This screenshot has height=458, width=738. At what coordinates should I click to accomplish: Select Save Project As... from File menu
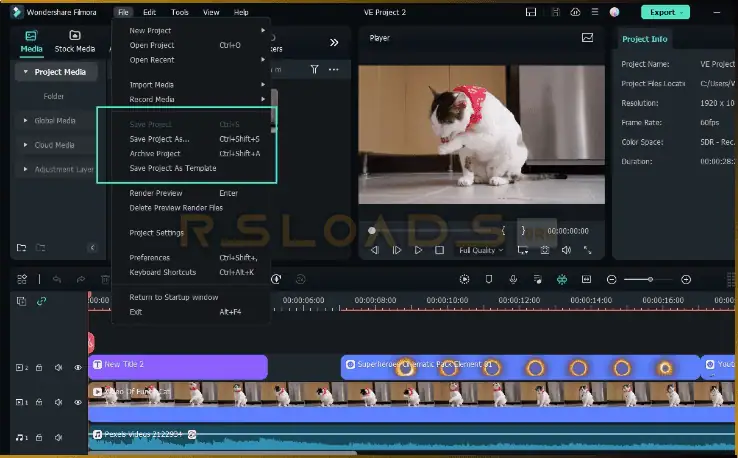click(x=159, y=139)
